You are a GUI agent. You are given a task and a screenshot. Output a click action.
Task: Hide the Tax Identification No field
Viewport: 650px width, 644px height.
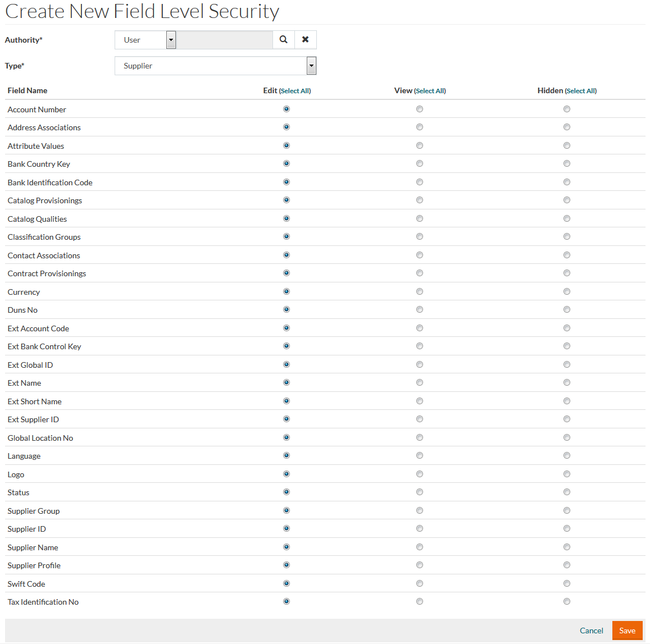567,601
